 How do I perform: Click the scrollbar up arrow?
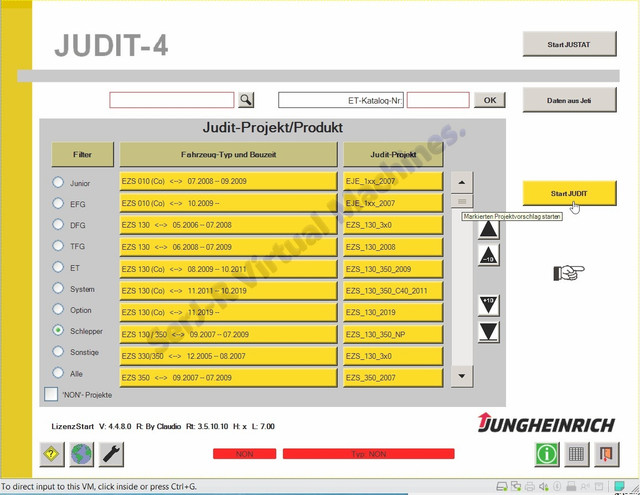tap(462, 182)
